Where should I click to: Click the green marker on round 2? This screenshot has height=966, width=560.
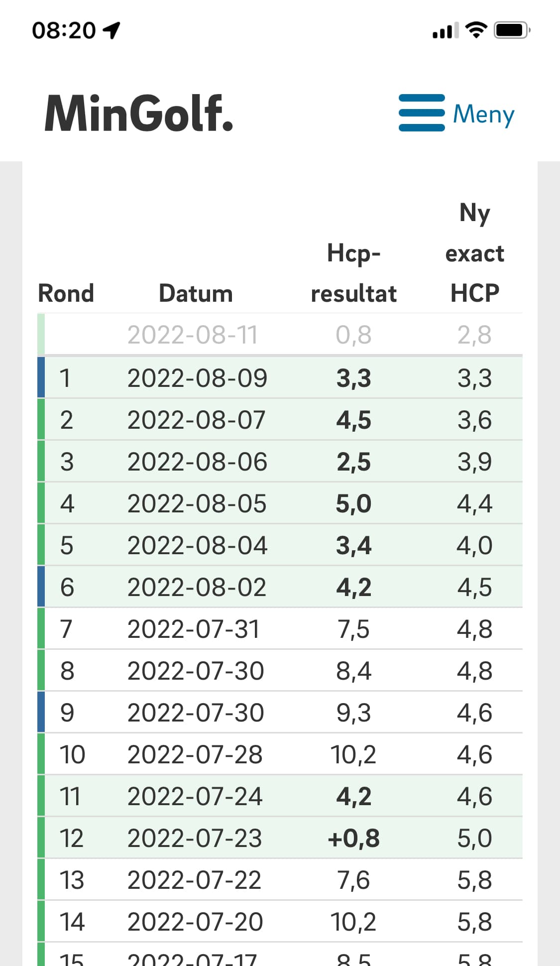tap(41, 419)
